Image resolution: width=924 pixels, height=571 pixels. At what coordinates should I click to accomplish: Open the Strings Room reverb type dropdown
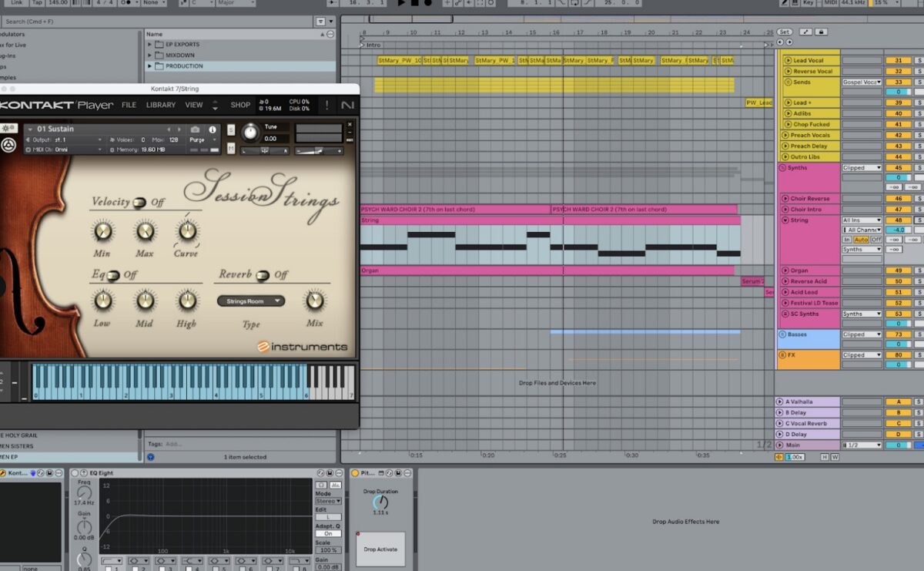coord(251,301)
